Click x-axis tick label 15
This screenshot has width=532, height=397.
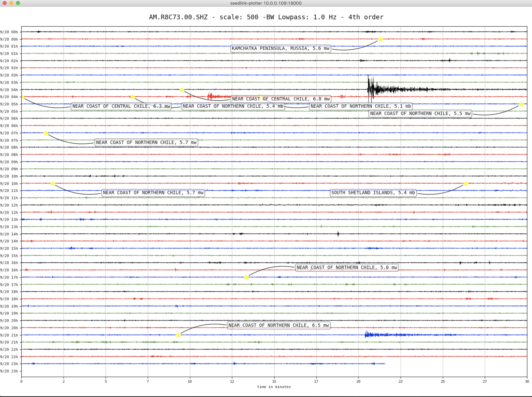(274, 381)
